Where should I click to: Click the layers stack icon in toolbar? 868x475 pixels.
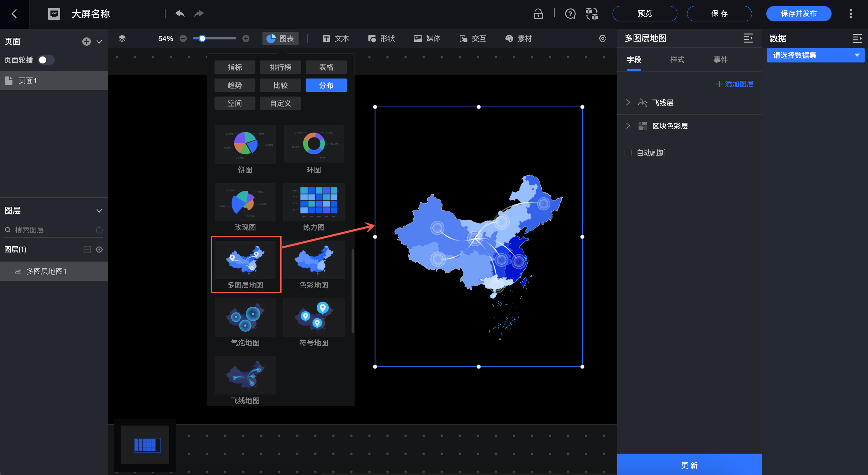[x=122, y=38]
